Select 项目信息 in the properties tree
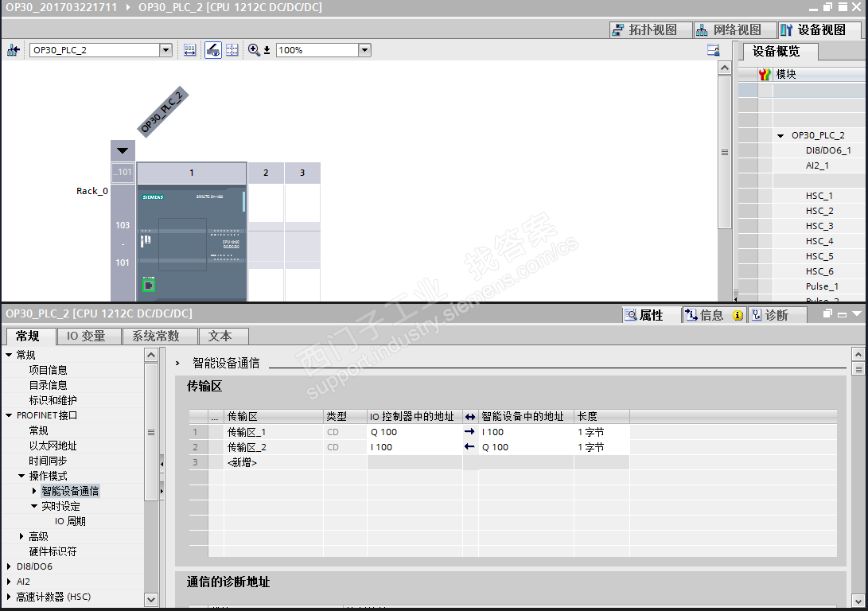This screenshot has width=868, height=611. (x=49, y=370)
